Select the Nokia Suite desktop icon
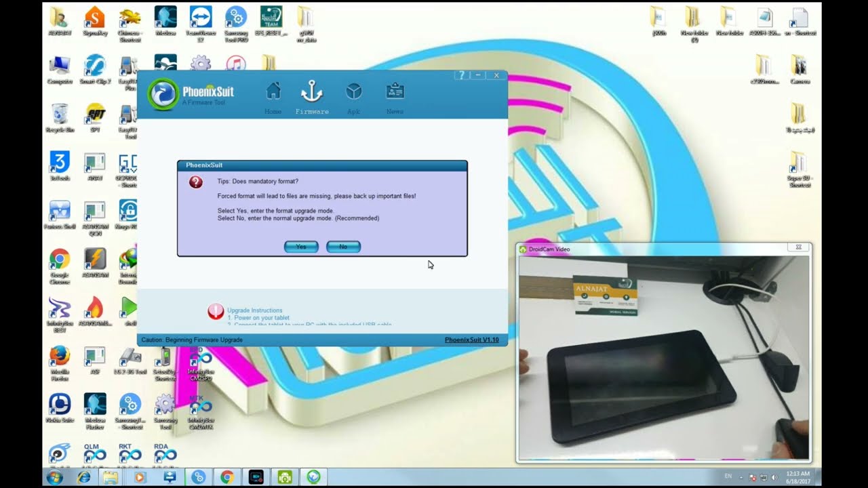 [60, 408]
